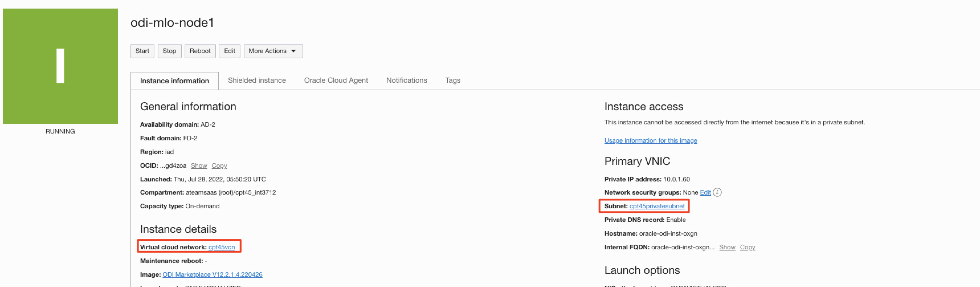Open the cpt45vcn virtual cloud network link
The image size is (980, 287).
[221, 247]
